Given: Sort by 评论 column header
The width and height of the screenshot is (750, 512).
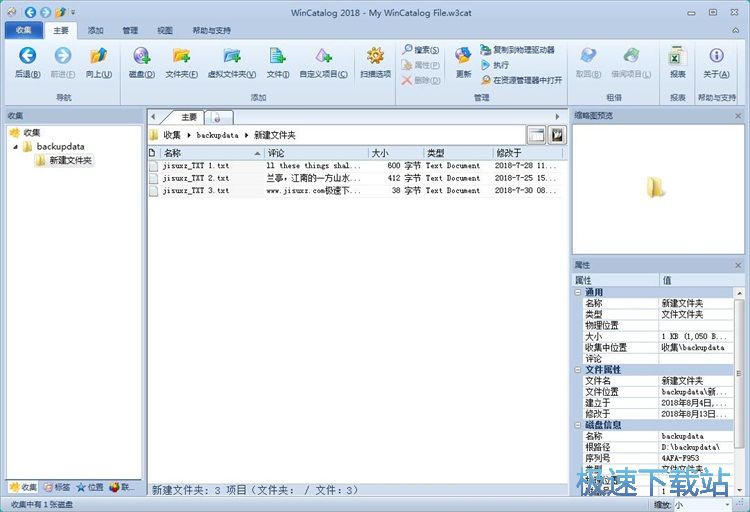Looking at the screenshot, I should [316, 153].
